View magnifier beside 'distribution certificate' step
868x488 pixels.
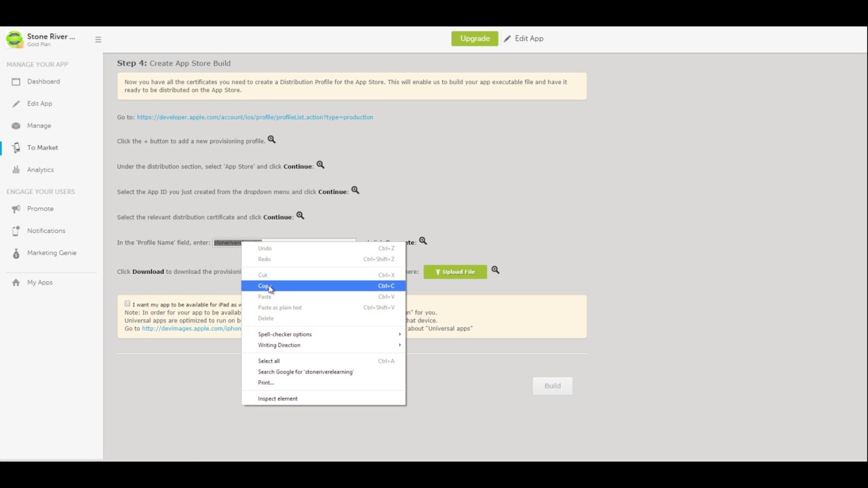(x=300, y=216)
